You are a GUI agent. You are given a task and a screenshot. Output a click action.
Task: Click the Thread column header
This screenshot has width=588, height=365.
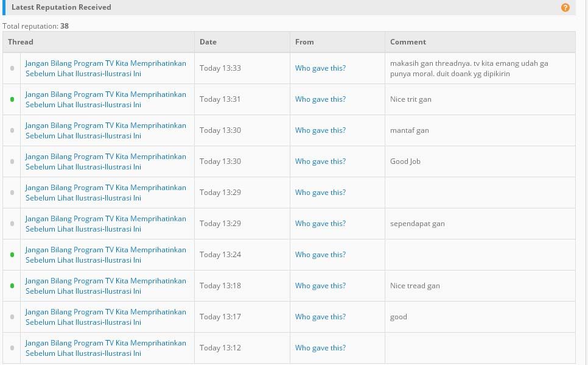click(21, 42)
